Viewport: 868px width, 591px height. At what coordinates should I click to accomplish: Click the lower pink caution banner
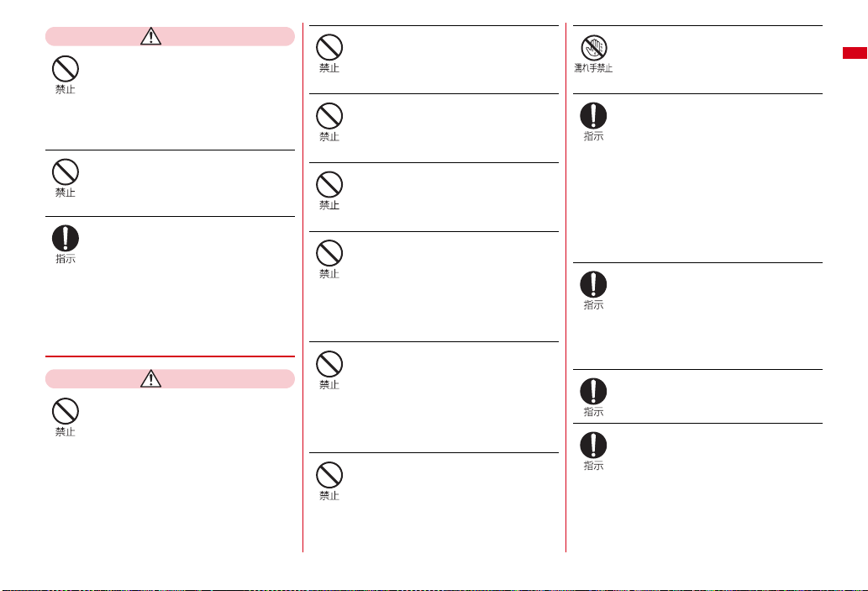tap(170, 379)
